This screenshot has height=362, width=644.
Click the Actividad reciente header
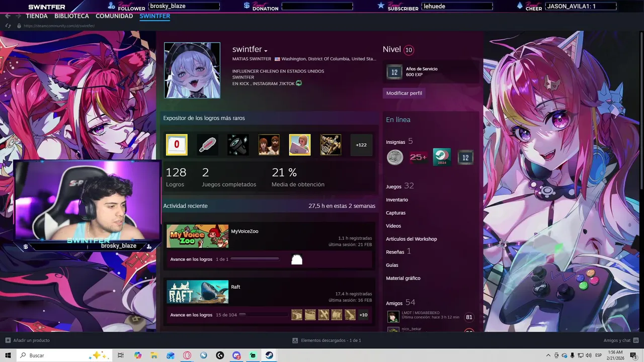[x=185, y=206]
